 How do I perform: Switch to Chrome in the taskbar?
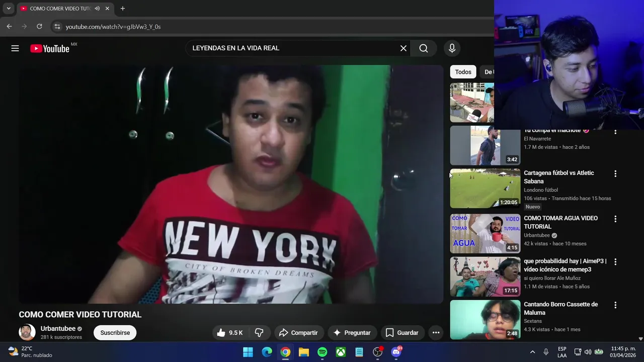285,352
